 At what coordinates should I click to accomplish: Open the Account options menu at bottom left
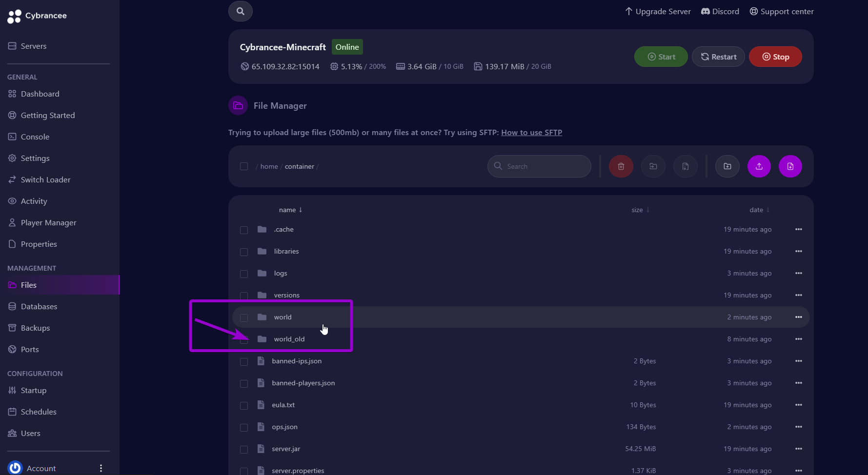click(101, 468)
